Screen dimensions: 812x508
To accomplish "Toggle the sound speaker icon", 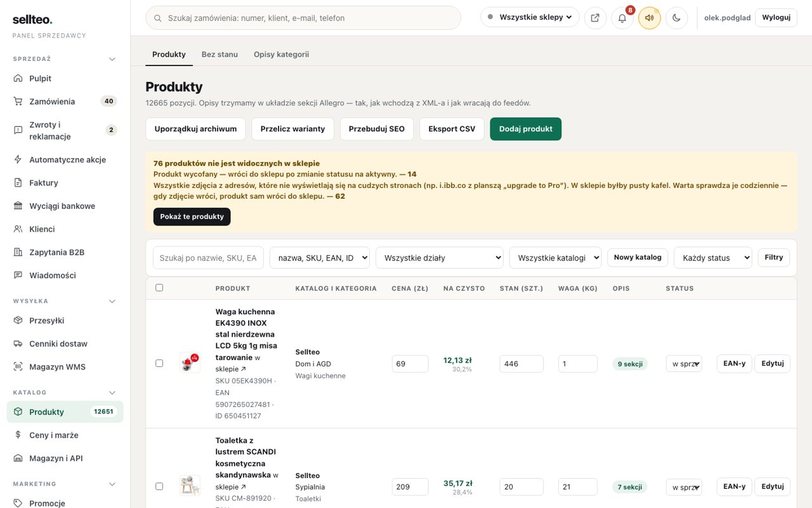I will point(650,18).
